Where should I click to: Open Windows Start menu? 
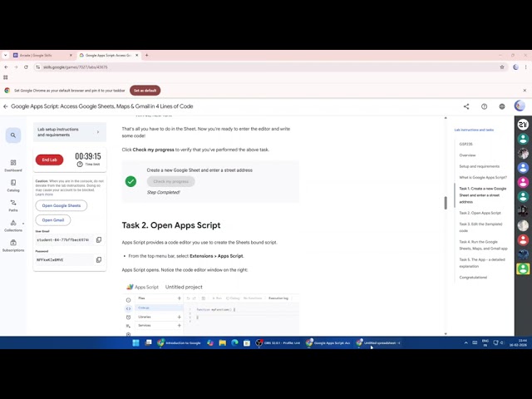pyautogui.click(x=135, y=342)
